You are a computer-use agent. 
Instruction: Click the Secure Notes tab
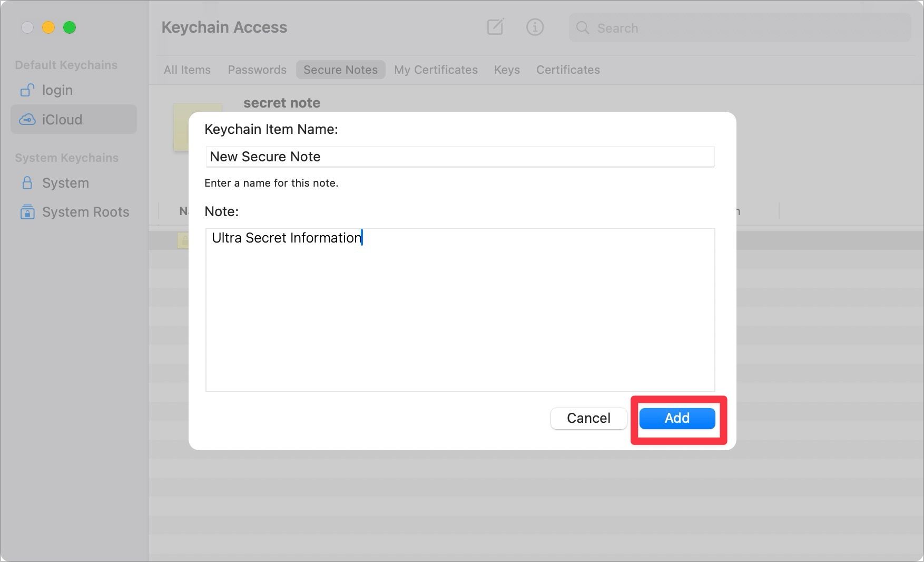[340, 70]
